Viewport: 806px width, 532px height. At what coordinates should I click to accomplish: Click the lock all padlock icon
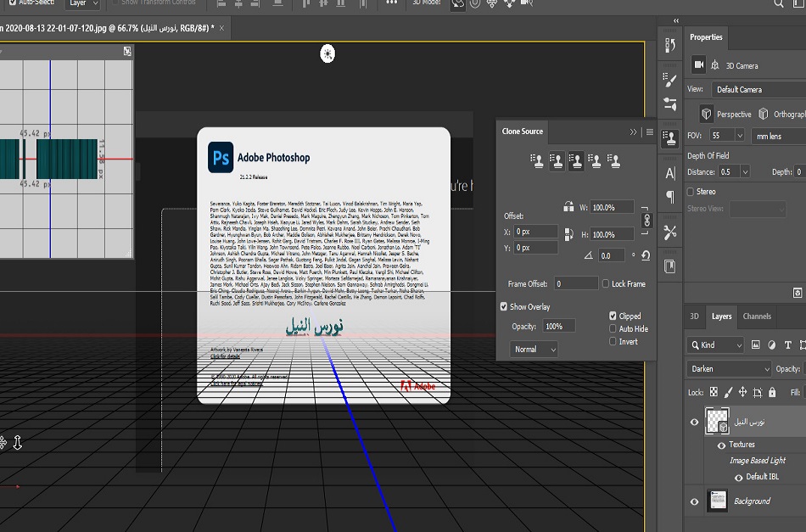point(772,392)
